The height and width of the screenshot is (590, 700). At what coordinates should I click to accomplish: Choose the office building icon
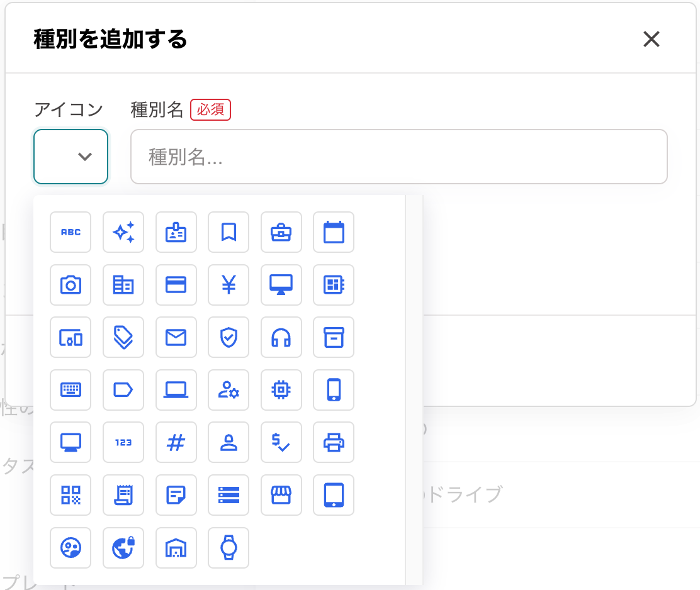point(123,284)
